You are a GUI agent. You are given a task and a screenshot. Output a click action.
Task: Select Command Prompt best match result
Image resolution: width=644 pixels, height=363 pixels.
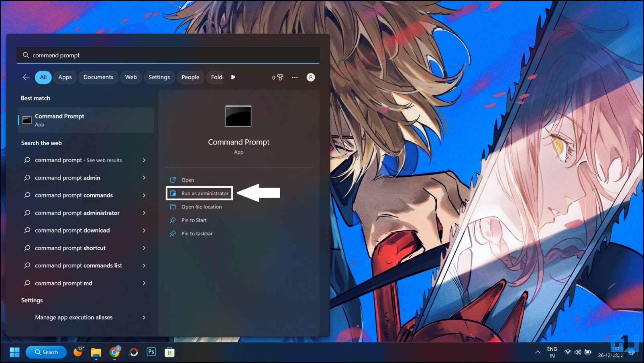(x=86, y=120)
